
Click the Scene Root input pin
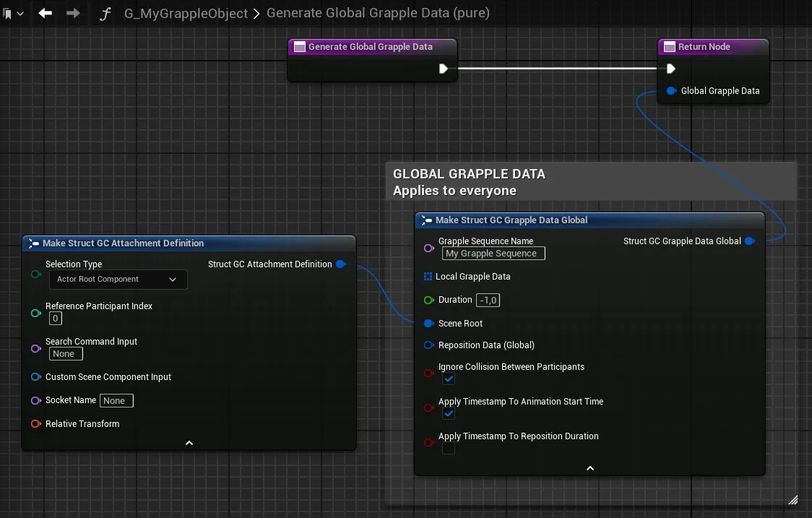(429, 323)
